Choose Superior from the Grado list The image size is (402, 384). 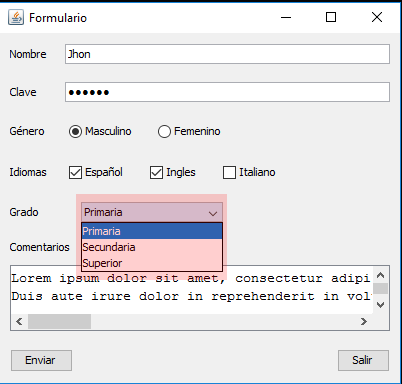point(152,263)
